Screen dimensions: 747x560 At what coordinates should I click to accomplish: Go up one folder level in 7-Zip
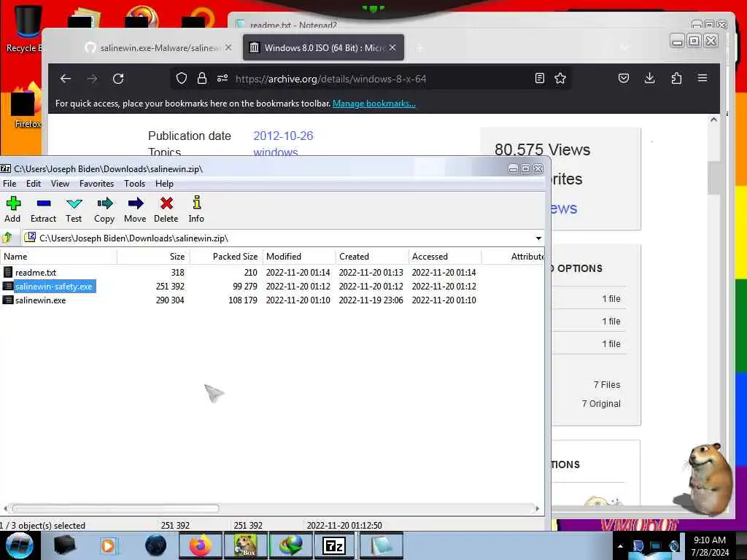pyautogui.click(x=7, y=237)
